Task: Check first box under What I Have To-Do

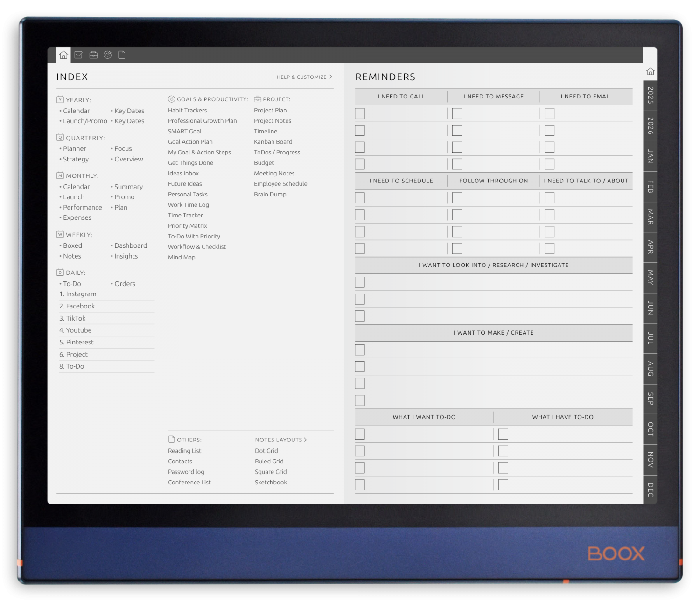Action: coord(503,434)
